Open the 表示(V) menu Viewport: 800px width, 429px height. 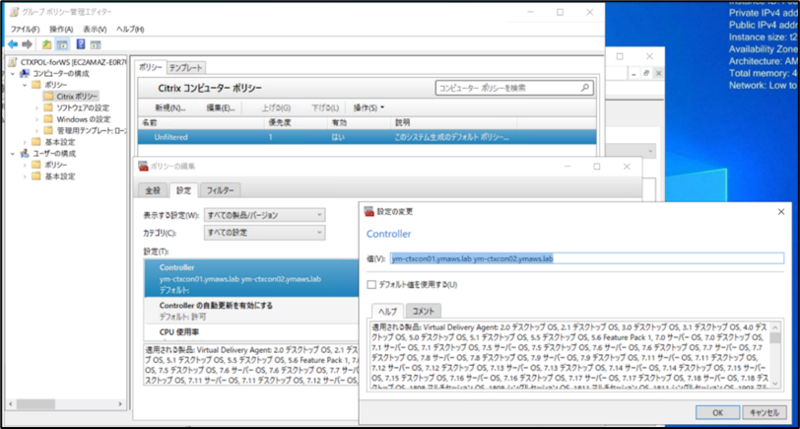pyautogui.click(x=95, y=29)
